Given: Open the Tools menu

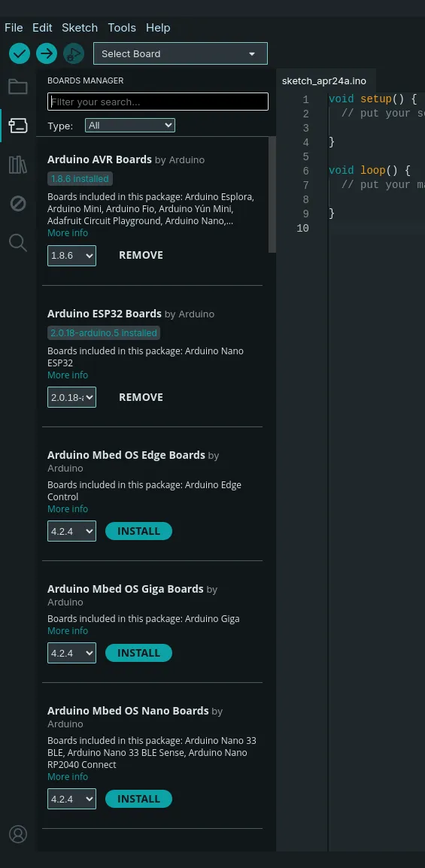Looking at the screenshot, I should coord(122,28).
